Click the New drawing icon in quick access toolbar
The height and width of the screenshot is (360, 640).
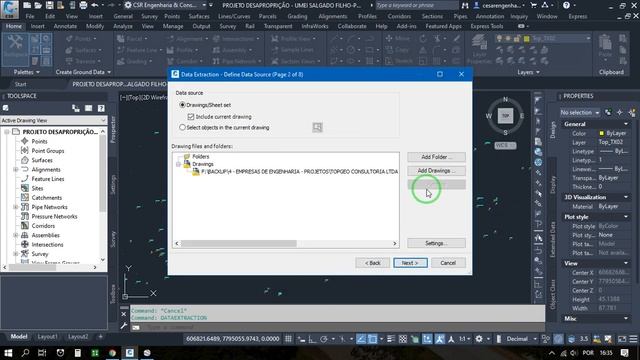(27, 5)
